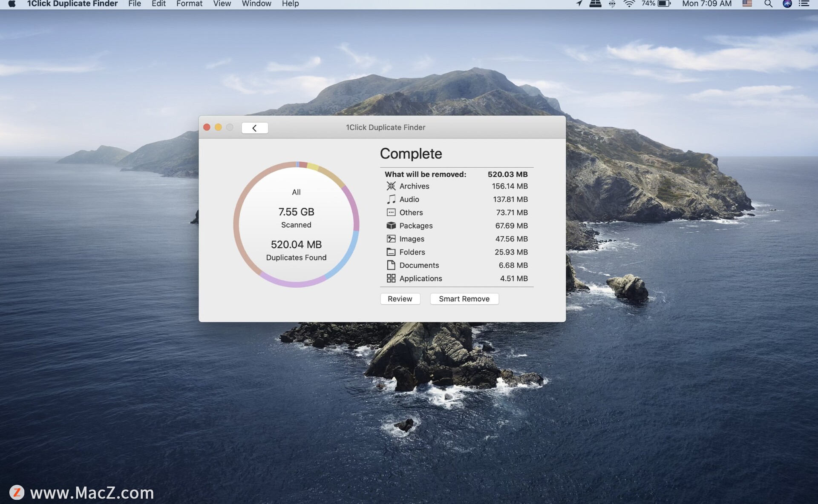Select the Folders row label

point(412,252)
